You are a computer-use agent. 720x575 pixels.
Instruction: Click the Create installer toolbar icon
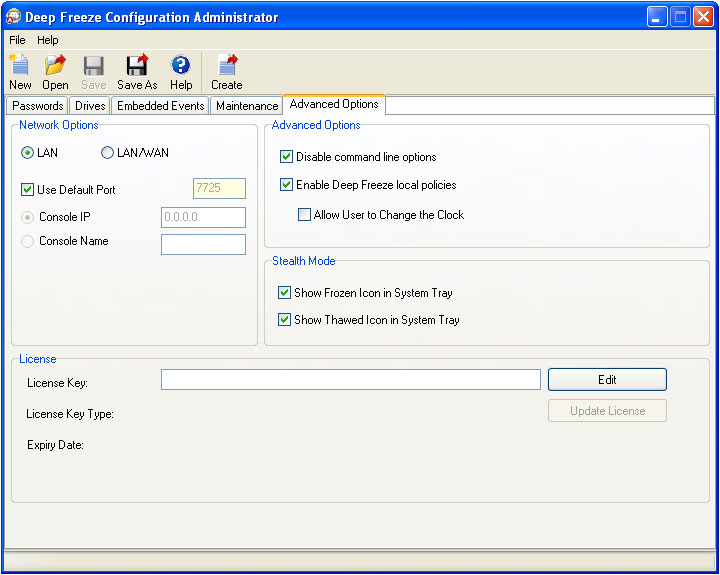(227, 65)
